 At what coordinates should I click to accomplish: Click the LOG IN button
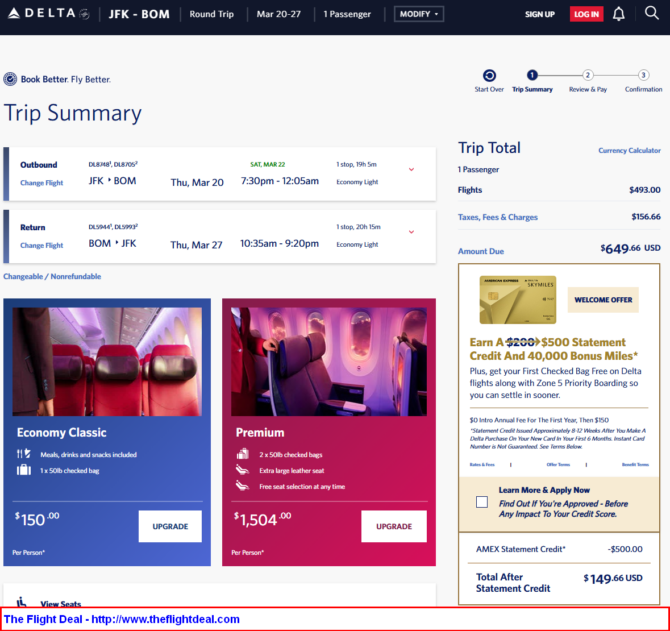[586, 14]
